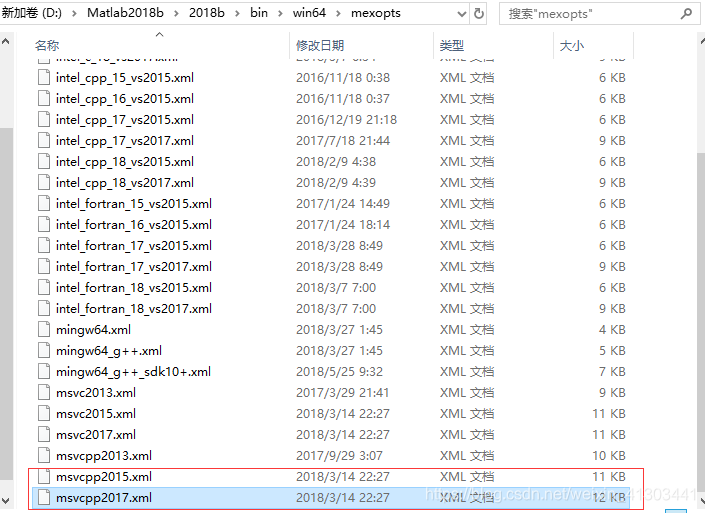Screen dimensions: 705x513
Task: Click the date 2017/9/29 3:07
Action: coord(339,456)
